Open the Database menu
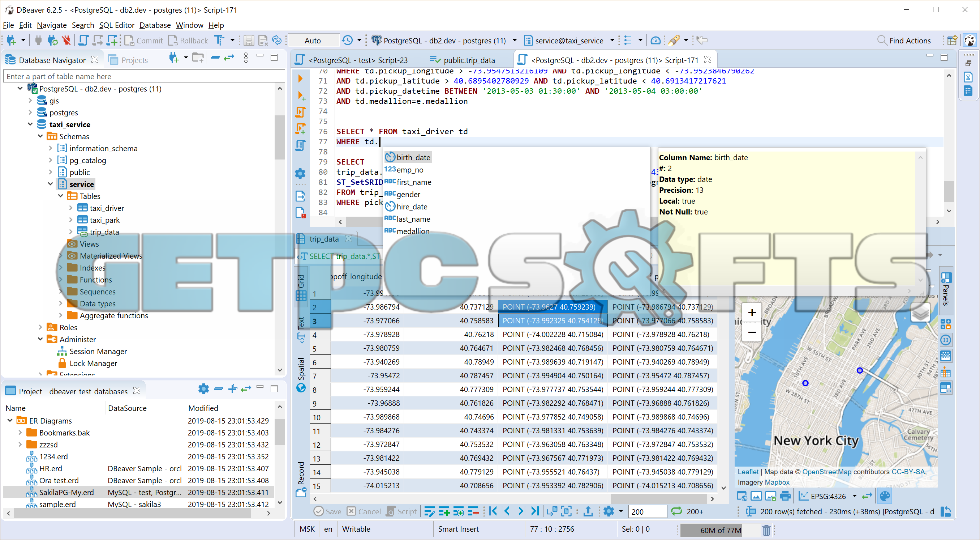 (x=155, y=25)
